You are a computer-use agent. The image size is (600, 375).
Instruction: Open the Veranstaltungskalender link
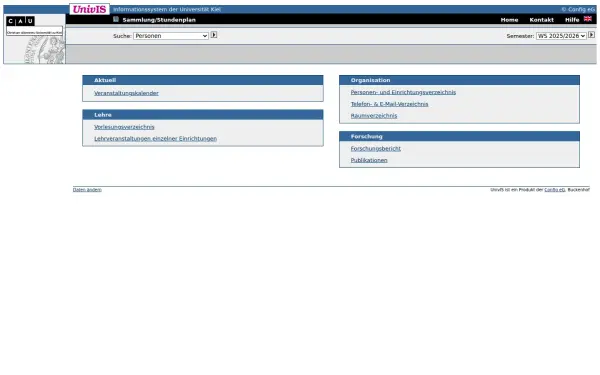tap(126, 93)
